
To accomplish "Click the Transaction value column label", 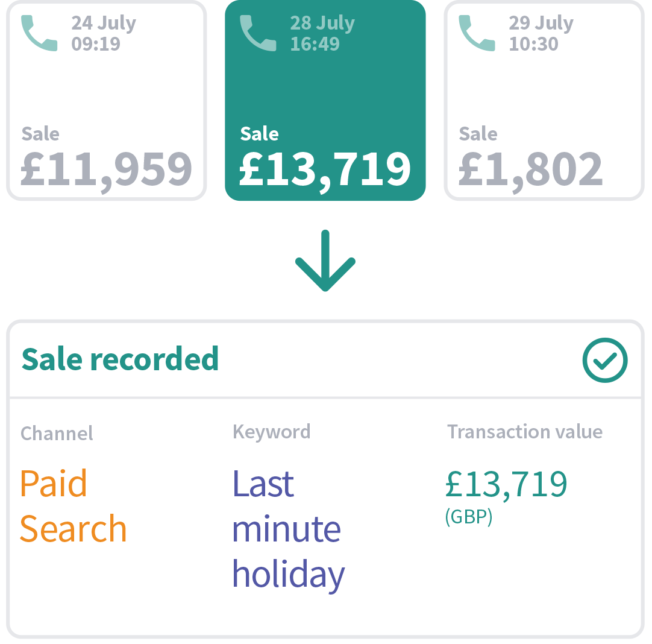I will 524,432.
